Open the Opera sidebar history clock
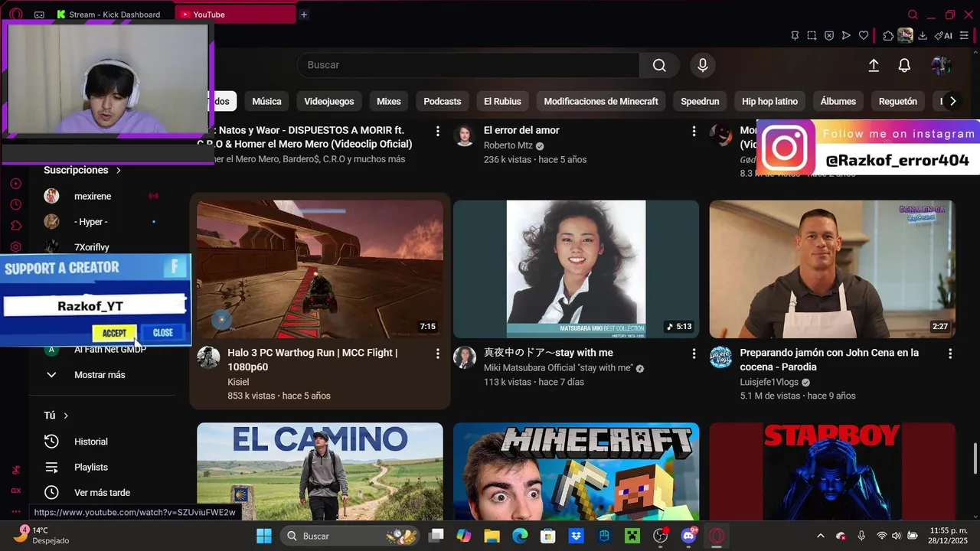 point(15,204)
